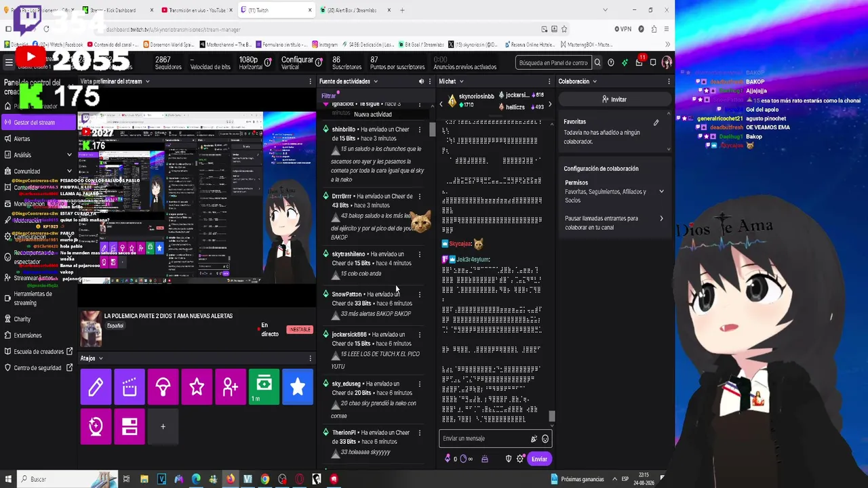Open Firefox from the Windows taskbar
The width and height of the screenshot is (868, 488).
[x=231, y=479]
